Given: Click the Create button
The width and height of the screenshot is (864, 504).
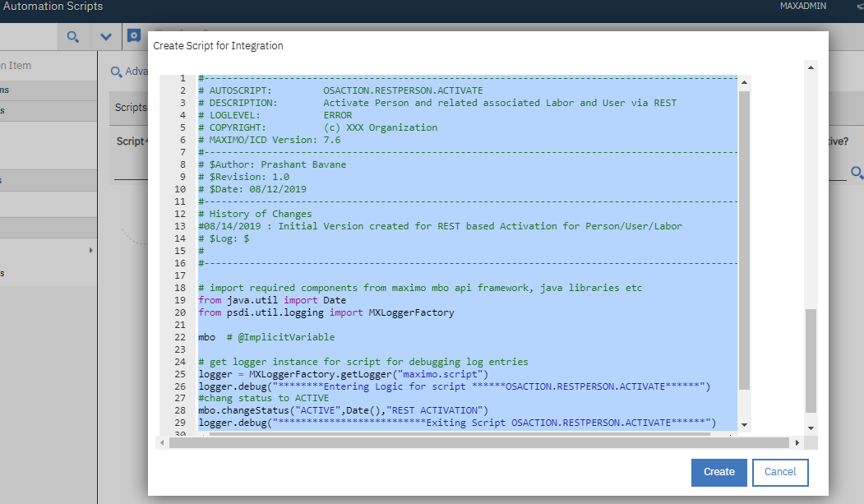Looking at the screenshot, I should click(718, 472).
